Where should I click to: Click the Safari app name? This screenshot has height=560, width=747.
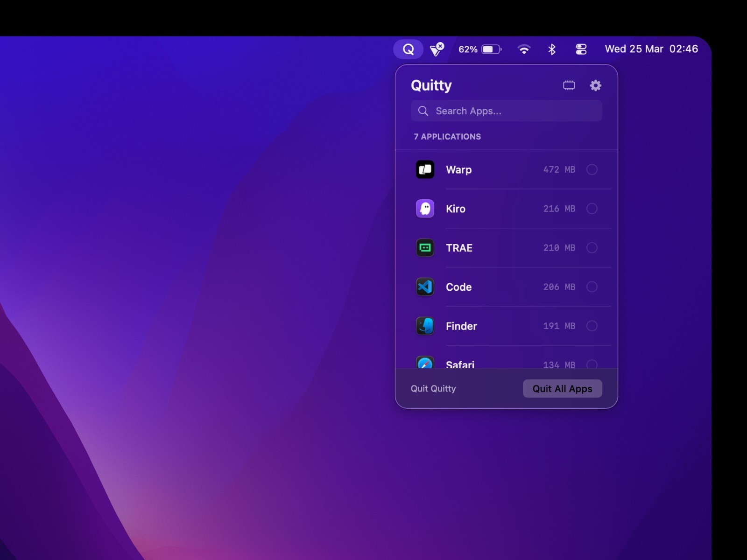[460, 364]
